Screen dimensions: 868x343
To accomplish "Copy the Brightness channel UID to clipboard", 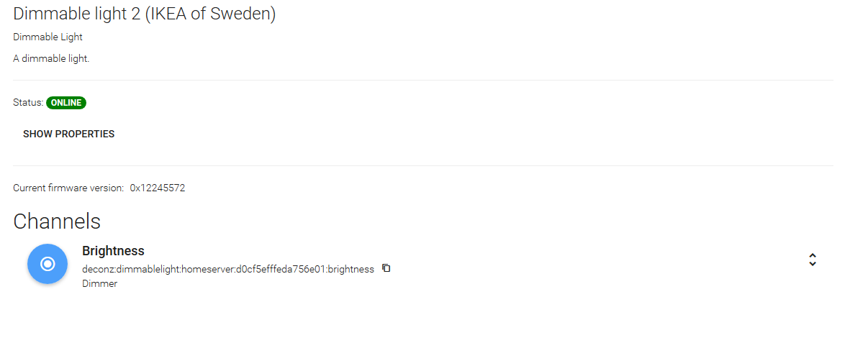I will 386,268.
